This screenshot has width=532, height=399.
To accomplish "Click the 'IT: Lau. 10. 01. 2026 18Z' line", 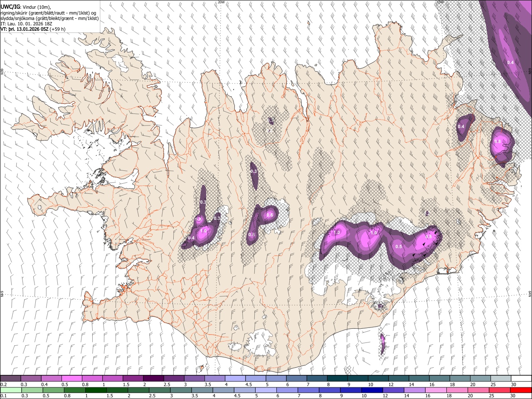I will [25, 24].
